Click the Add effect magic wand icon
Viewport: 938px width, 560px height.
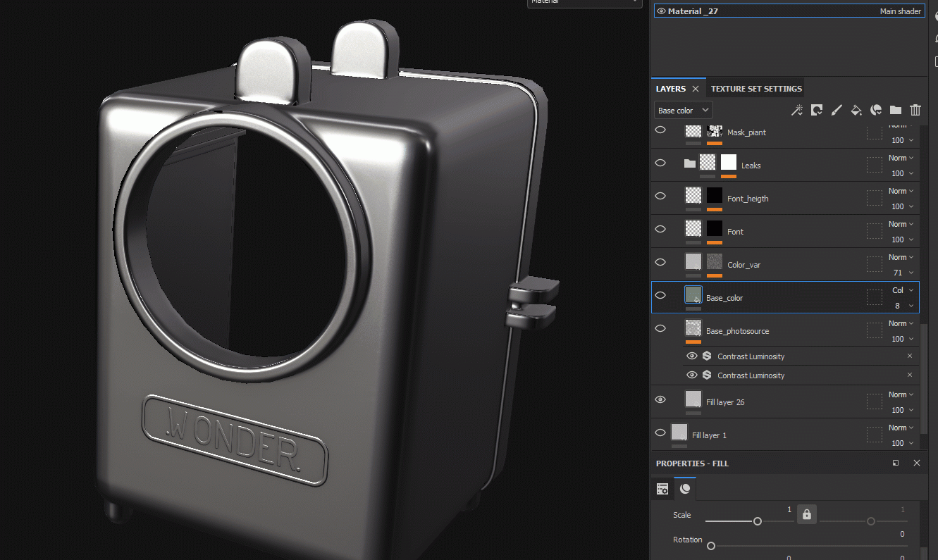[x=797, y=110]
